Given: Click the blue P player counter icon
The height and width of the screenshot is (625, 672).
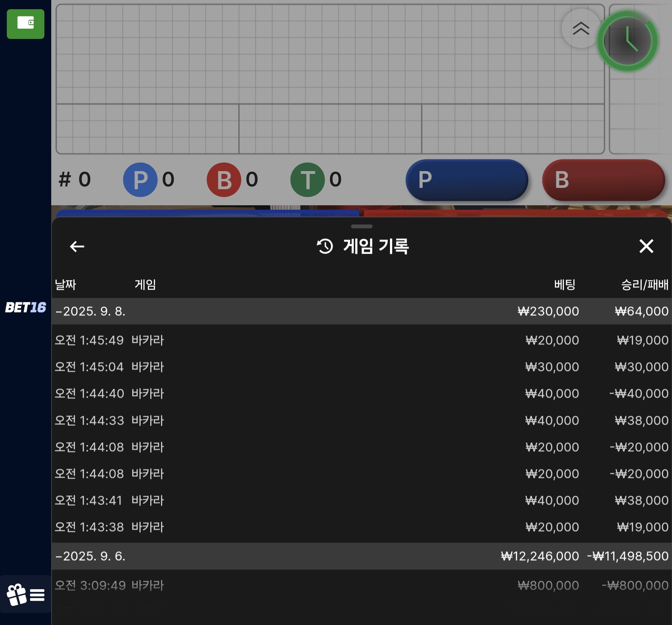Looking at the screenshot, I should point(140,180).
